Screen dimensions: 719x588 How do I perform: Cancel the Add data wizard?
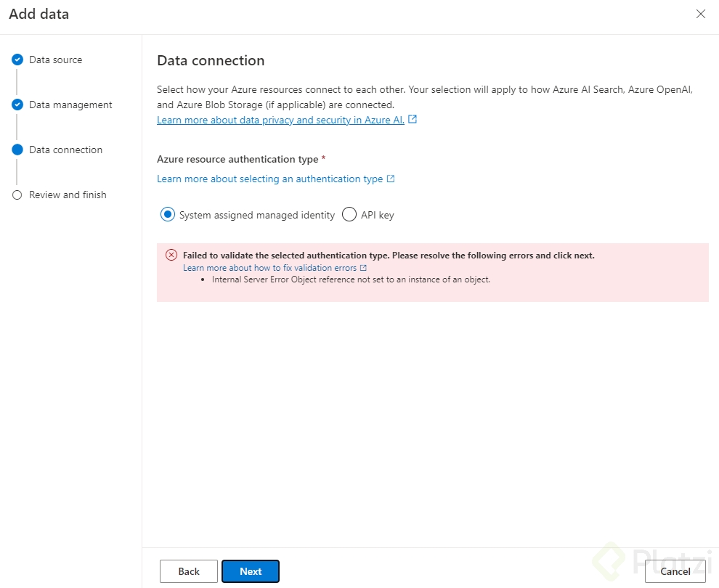click(x=675, y=571)
